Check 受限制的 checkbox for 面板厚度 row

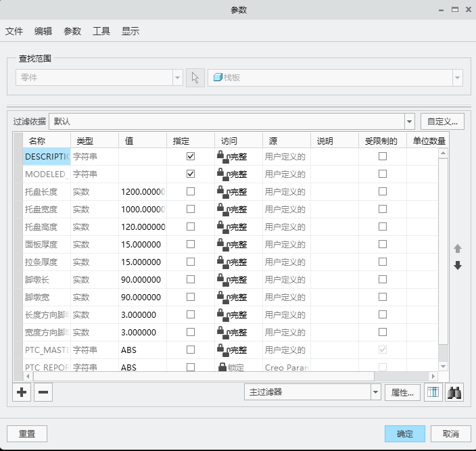point(383,244)
